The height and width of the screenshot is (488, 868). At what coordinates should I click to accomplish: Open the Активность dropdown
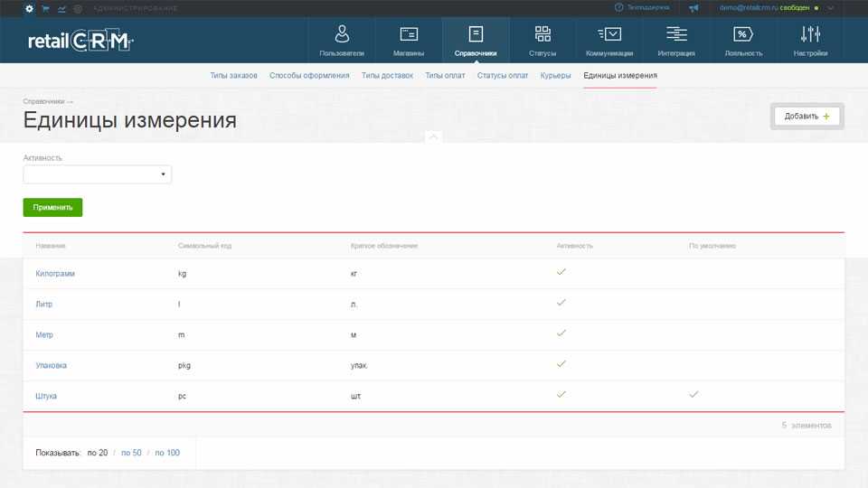pos(98,174)
